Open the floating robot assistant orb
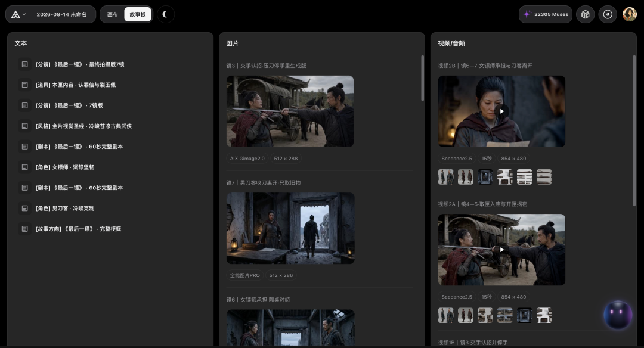Viewport: 644px width, 348px height. tap(618, 315)
